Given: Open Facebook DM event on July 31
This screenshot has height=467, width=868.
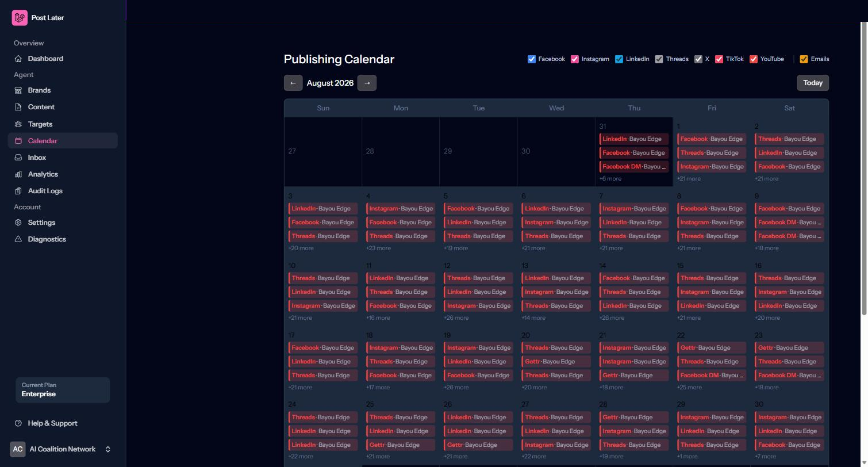Looking at the screenshot, I should coord(634,167).
